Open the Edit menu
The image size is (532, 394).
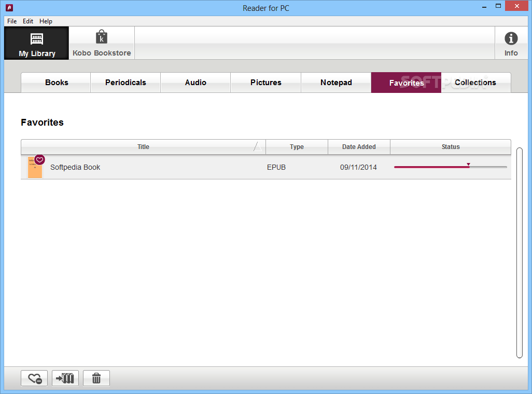(28, 21)
